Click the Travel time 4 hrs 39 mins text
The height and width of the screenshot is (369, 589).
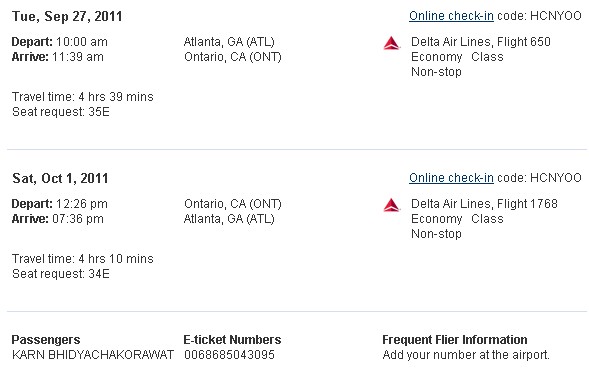tap(83, 97)
